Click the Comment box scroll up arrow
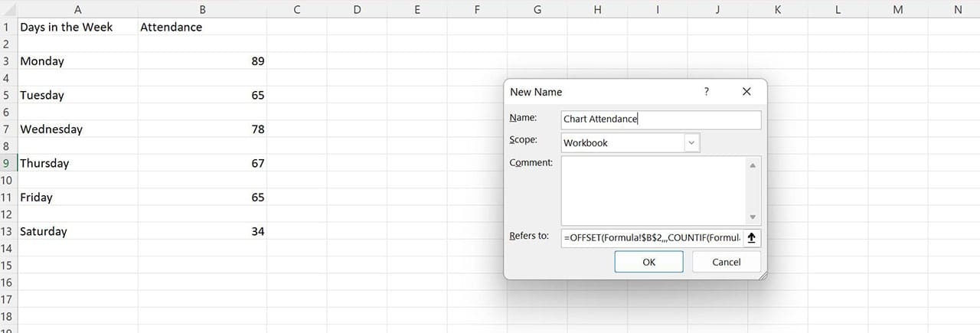The width and height of the screenshot is (980, 333). tap(753, 165)
